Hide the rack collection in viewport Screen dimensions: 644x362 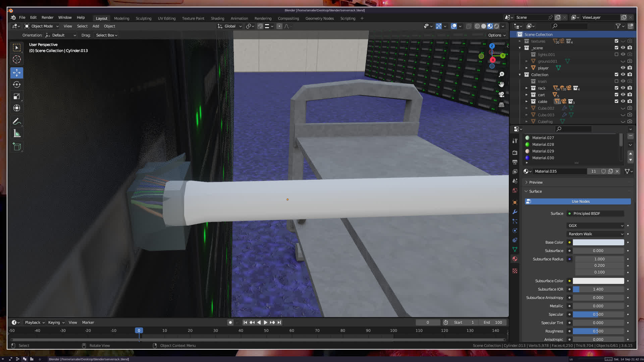[623, 88]
